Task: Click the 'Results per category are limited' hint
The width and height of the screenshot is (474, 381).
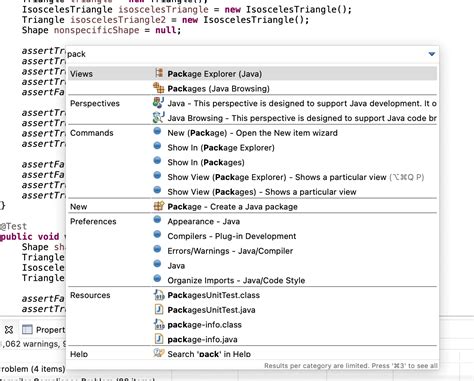Action: (351, 366)
